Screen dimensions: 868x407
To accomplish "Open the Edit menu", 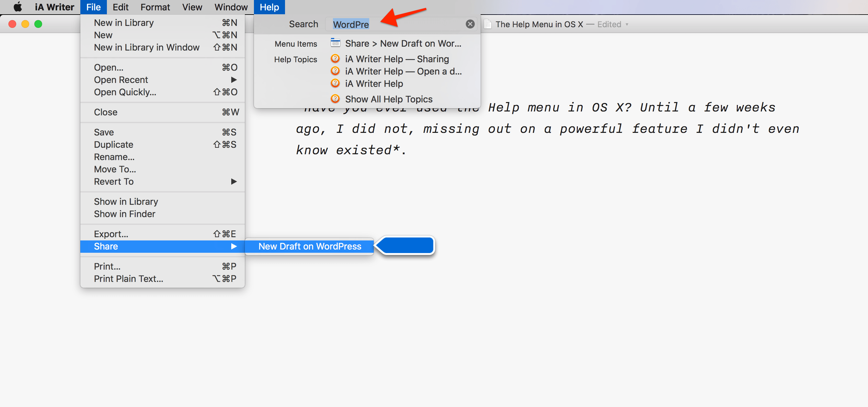I will tap(120, 7).
